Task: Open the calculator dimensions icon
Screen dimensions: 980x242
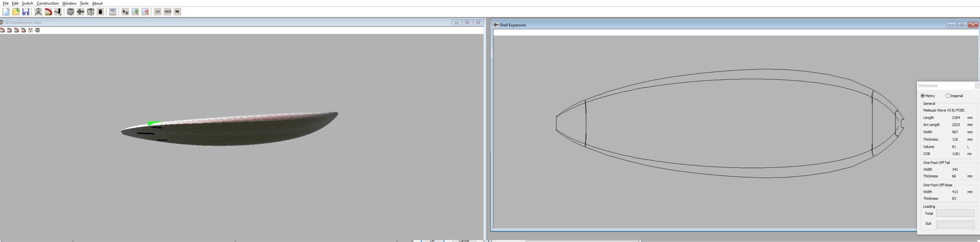Action: pyautogui.click(x=113, y=12)
